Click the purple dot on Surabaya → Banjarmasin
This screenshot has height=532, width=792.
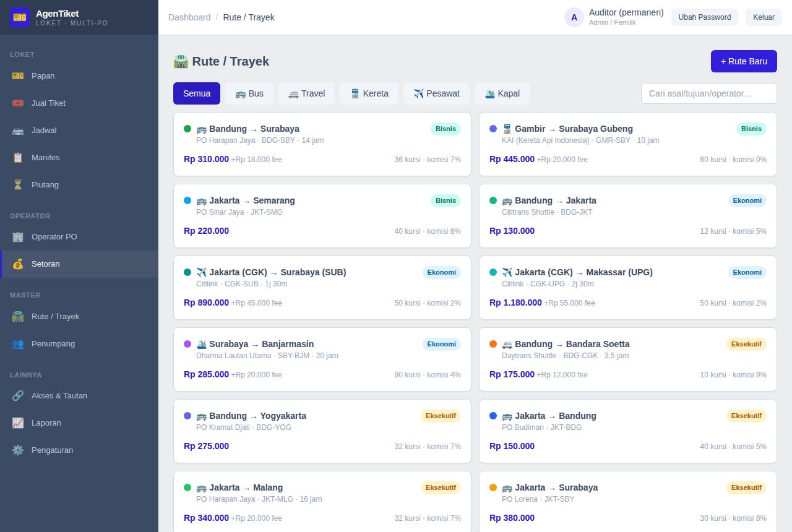click(187, 344)
